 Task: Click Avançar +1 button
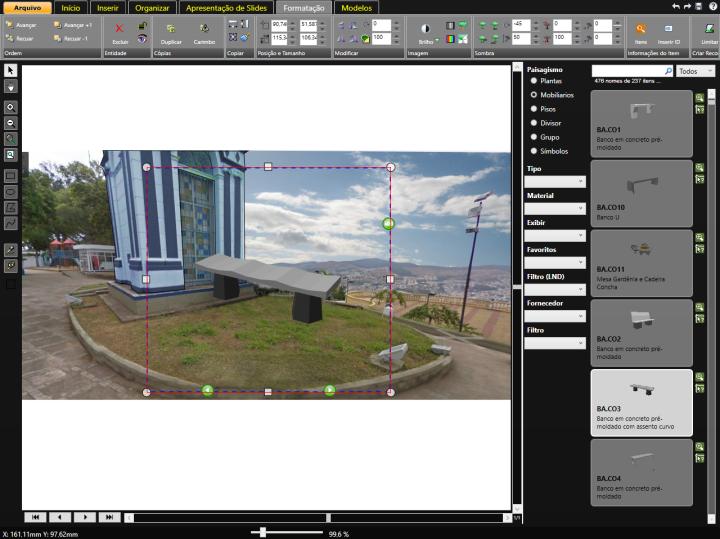pos(73,25)
